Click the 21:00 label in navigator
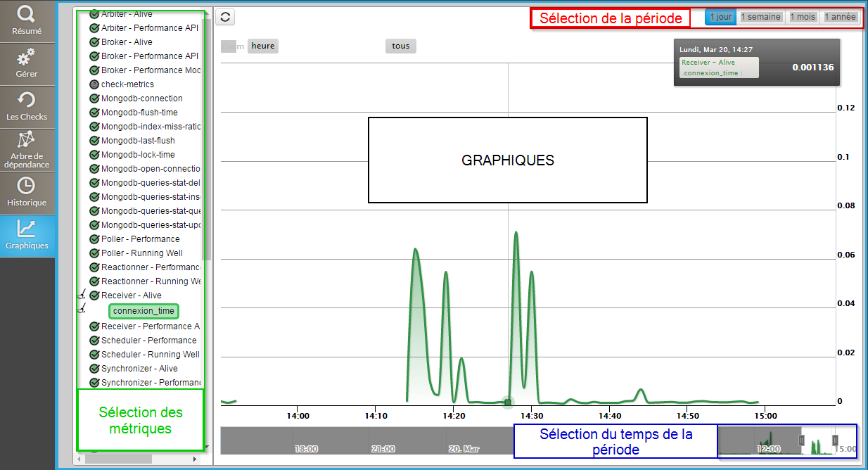Viewport: 868px width, 470px height. click(383, 448)
